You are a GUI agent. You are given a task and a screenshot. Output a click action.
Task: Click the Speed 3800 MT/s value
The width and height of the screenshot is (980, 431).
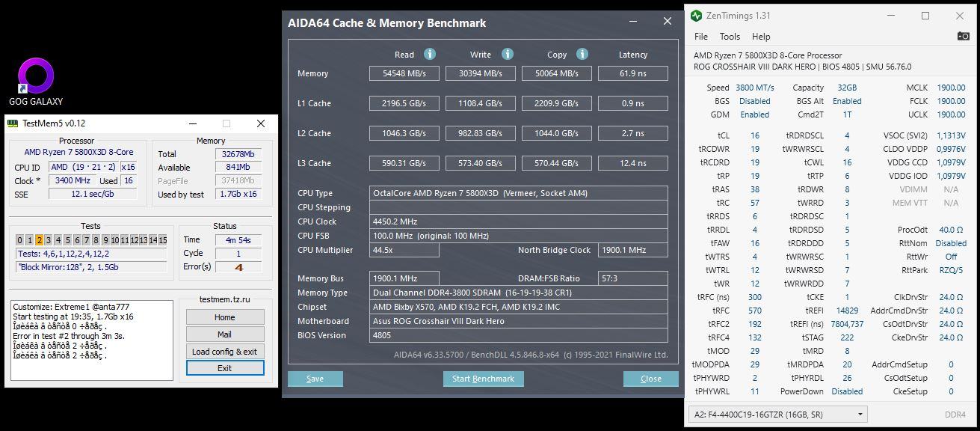754,88
